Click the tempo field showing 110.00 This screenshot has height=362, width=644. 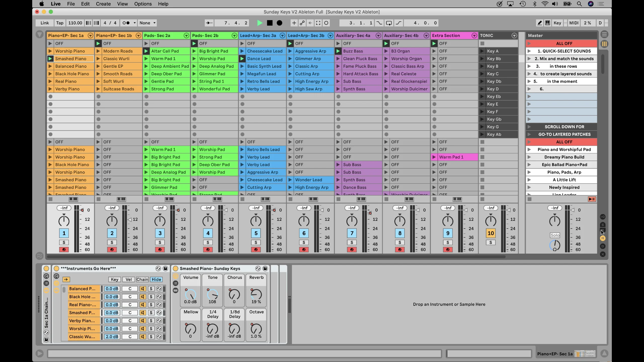click(75, 23)
